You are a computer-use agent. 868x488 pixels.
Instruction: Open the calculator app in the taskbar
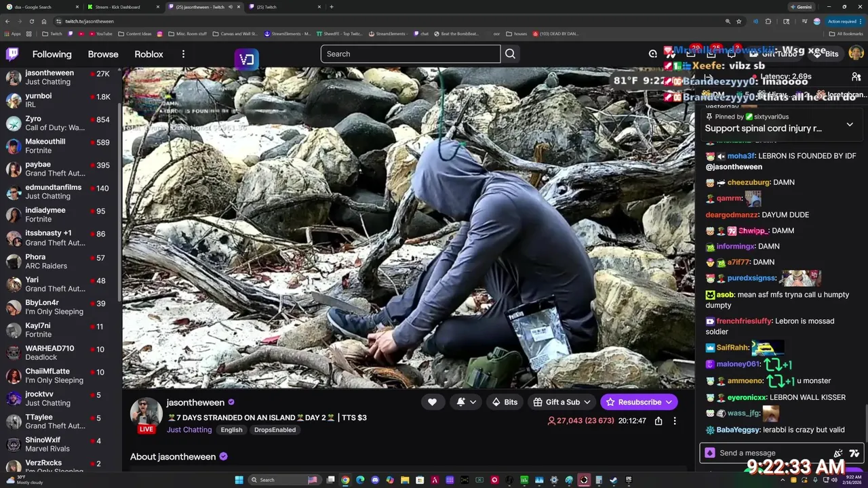tap(599, 481)
